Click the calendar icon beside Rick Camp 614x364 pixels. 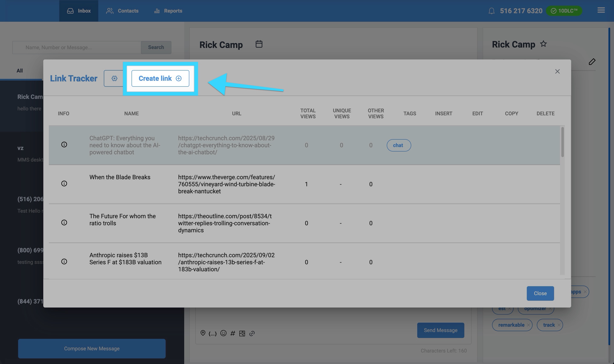click(x=259, y=44)
